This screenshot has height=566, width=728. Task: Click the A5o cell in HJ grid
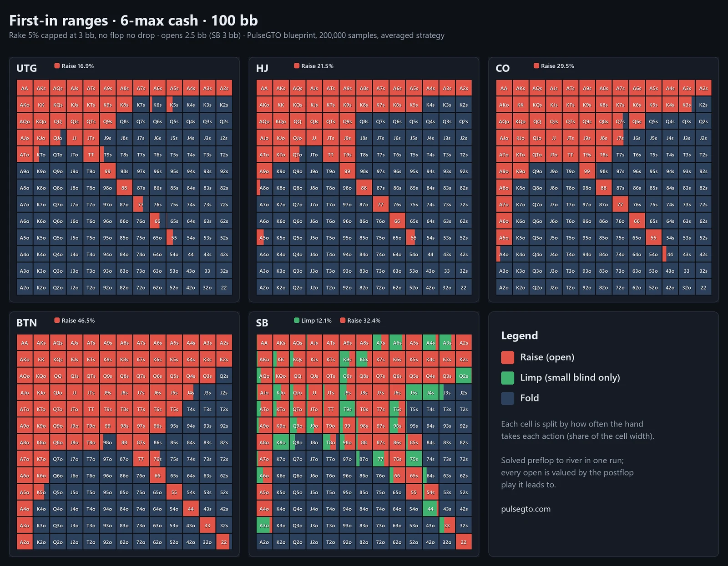pos(264,238)
